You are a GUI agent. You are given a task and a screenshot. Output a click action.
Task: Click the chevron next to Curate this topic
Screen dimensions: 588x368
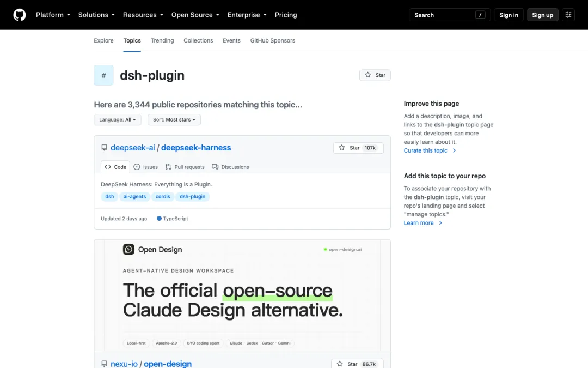pos(454,150)
